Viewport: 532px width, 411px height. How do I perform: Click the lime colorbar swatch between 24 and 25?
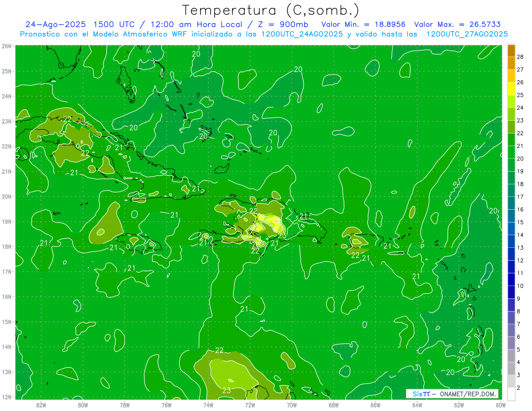(x=511, y=101)
